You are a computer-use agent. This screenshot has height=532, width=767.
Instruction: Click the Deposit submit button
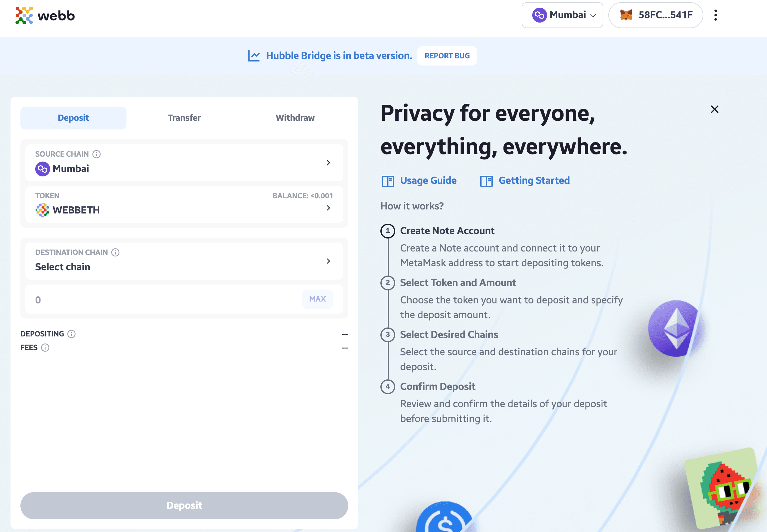184,505
